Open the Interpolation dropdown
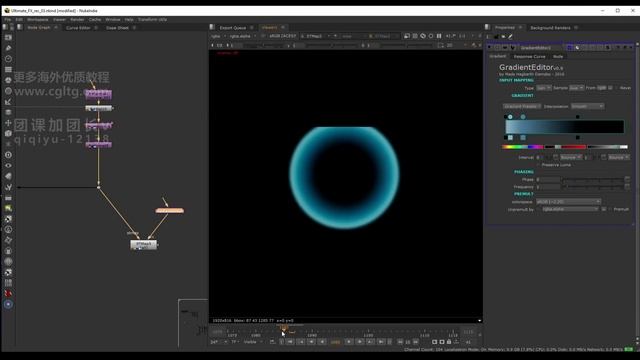640x360 pixels. coord(587,106)
